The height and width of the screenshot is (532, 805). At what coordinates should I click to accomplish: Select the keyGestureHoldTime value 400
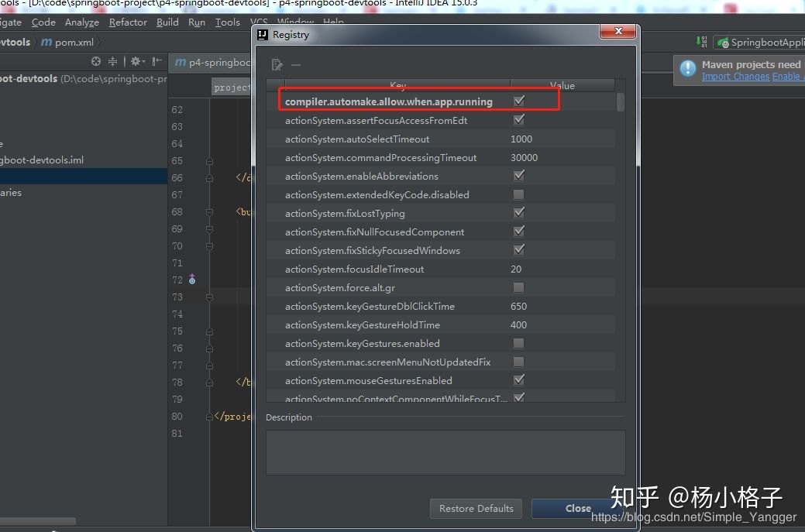[x=518, y=324]
